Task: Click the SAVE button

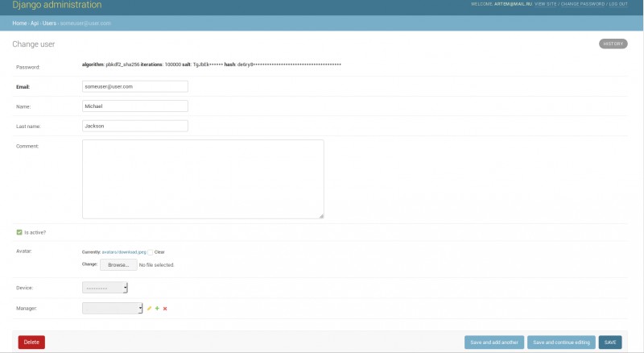Action: point(610,343)
